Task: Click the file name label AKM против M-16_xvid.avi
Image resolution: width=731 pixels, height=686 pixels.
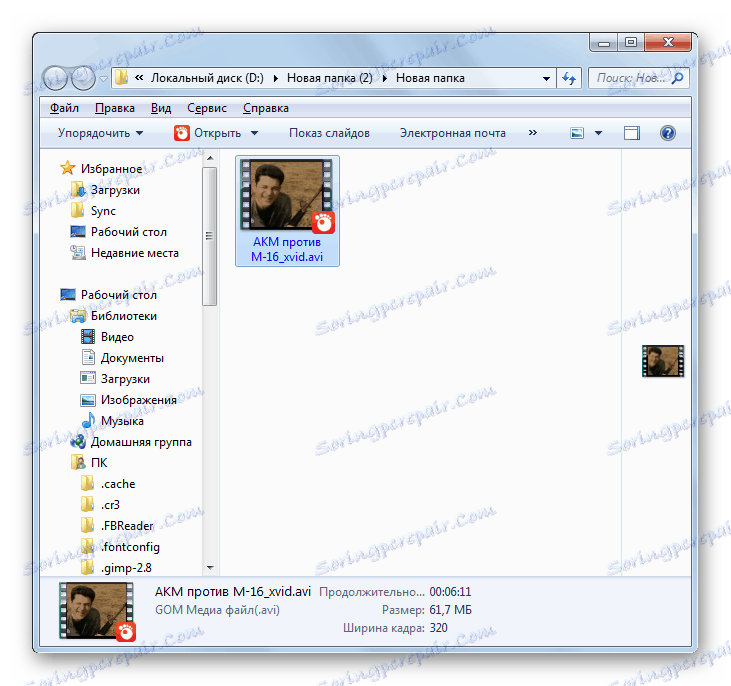Action: coord(287,249)
